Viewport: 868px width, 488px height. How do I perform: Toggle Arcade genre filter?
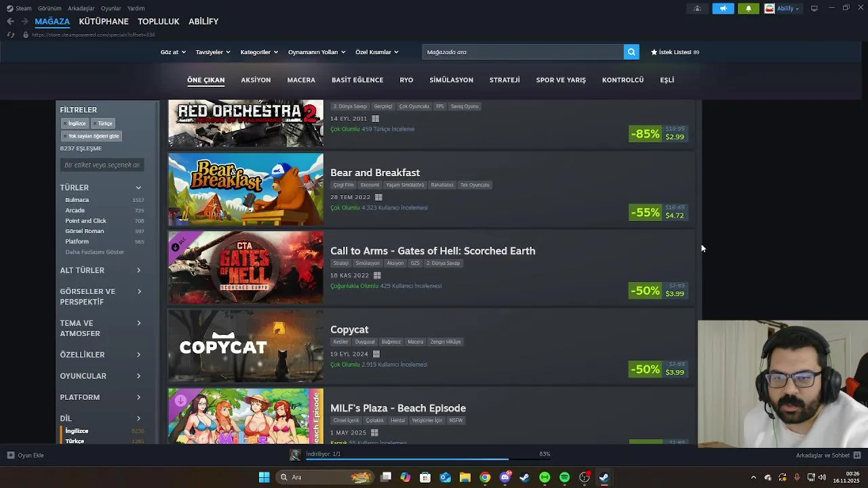(x=104, y=211)
